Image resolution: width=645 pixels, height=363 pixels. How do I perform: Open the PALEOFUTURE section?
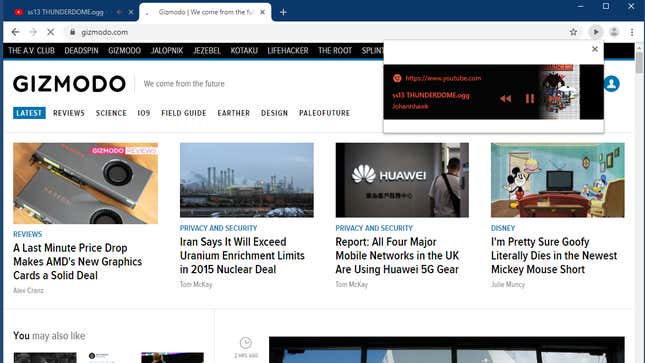coord(325,113)
